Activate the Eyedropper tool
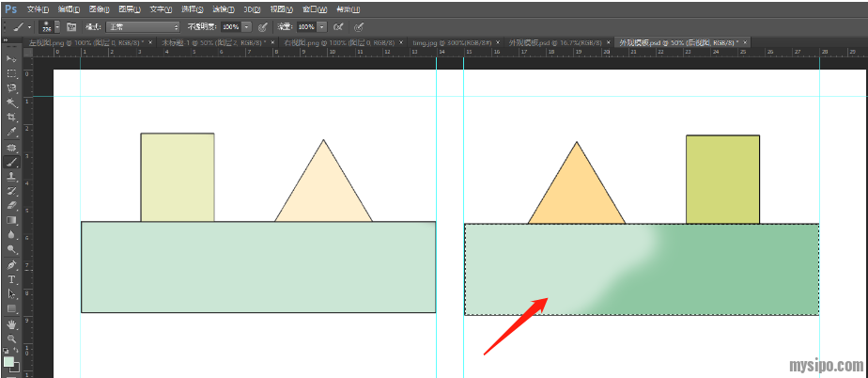The width and height of the screenshot is (868, 378). click(x=12, y=132)
